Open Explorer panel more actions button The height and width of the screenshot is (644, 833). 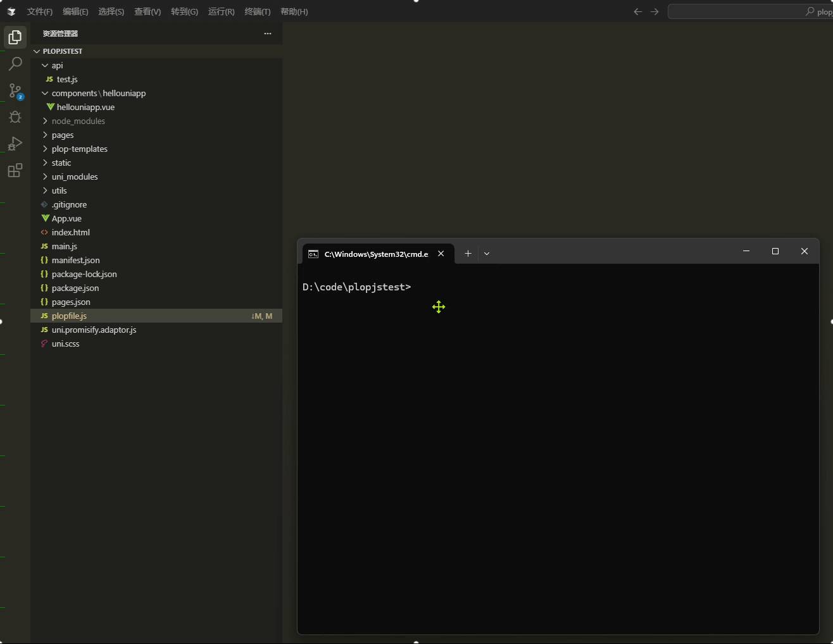267,34
